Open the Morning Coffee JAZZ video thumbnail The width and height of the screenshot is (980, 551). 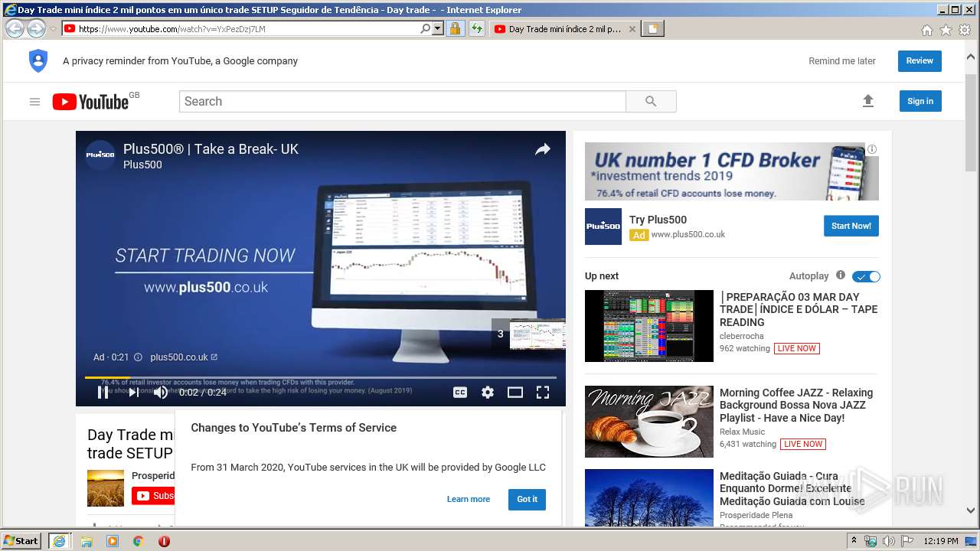(649, 422)
